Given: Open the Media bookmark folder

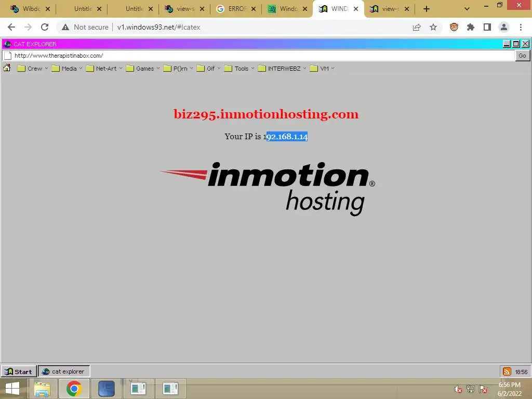Looking at the screenshot, I should [67, 69].
